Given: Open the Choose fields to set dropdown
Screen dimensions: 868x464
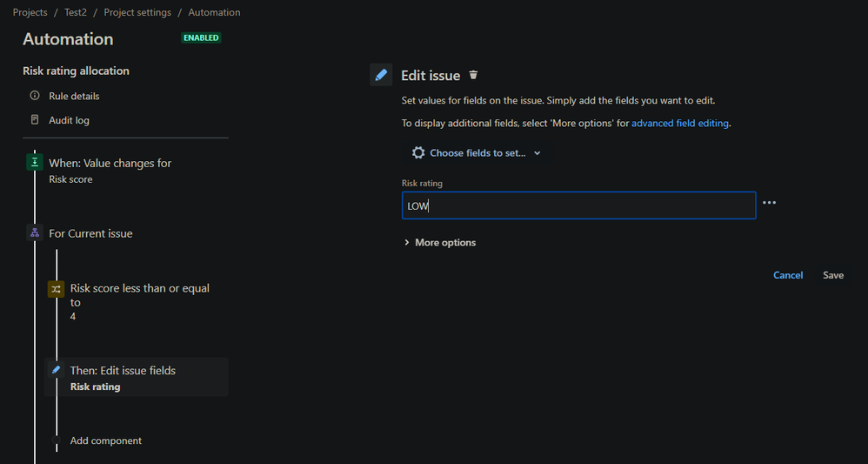Looking at the screenshot, I should pyautogui.click(x=477, y=153).
